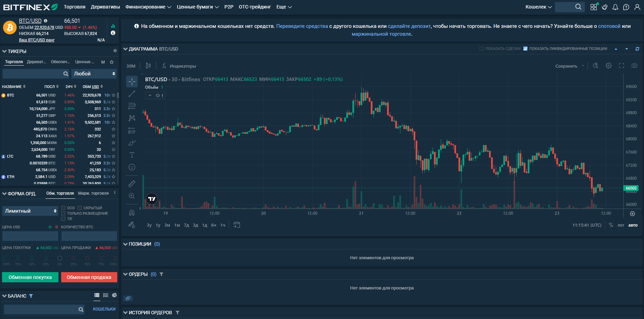Open the P2P menu item
The width and height of the screenshot is (644, 319).
tap(229, 7)
